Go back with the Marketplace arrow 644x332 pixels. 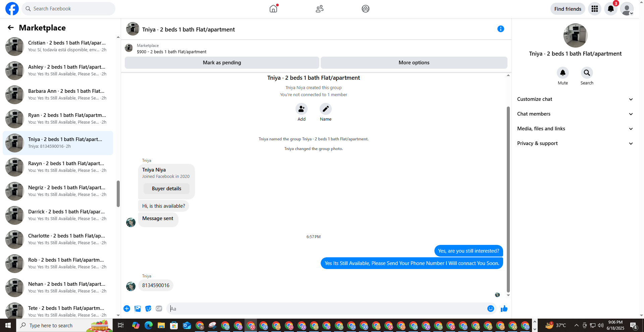[11, 27]
